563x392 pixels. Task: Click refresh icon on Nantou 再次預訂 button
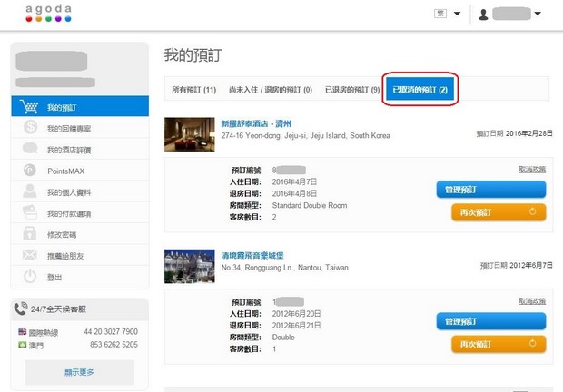tap(532, 343)
